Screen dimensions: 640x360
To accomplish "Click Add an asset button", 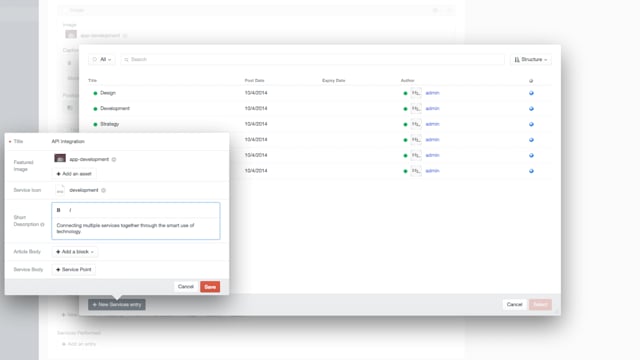I will (x=74, y=174).
